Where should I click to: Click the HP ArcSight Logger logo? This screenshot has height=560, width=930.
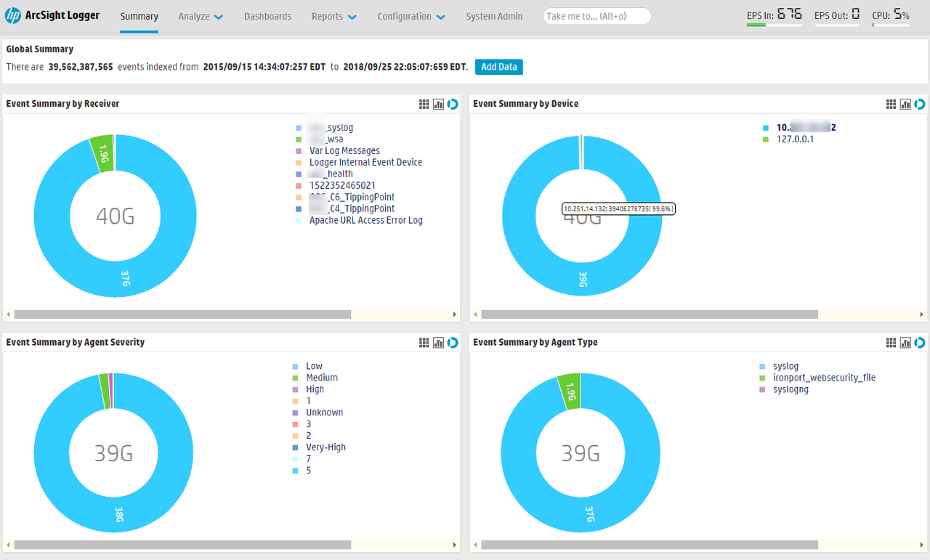click(x=52, y=16)
